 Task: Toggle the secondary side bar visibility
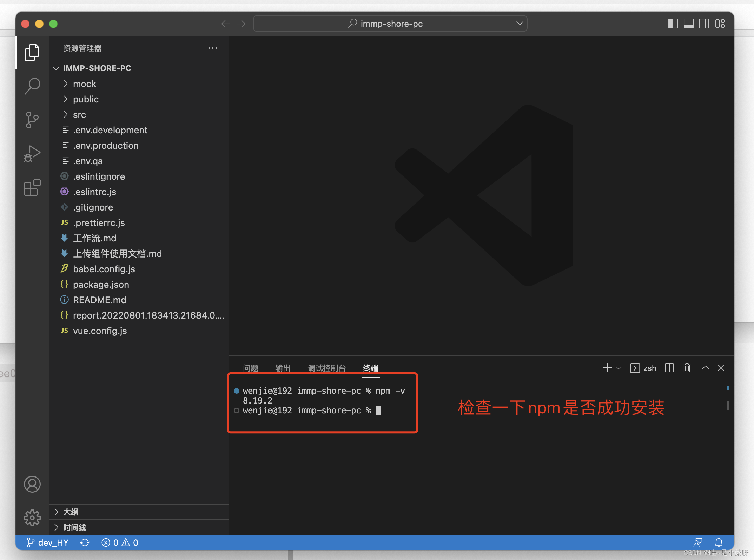(704, 24)
